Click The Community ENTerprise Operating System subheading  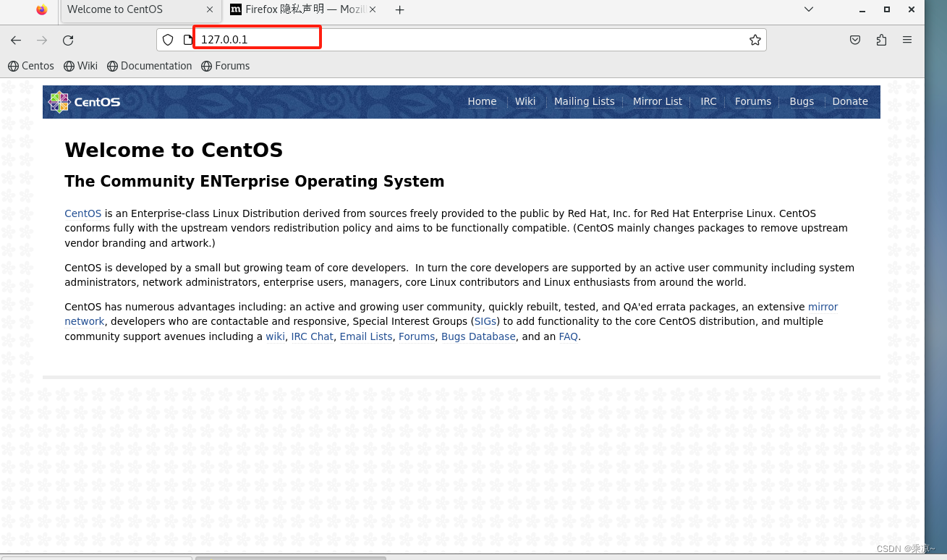[x=255, y=181]
